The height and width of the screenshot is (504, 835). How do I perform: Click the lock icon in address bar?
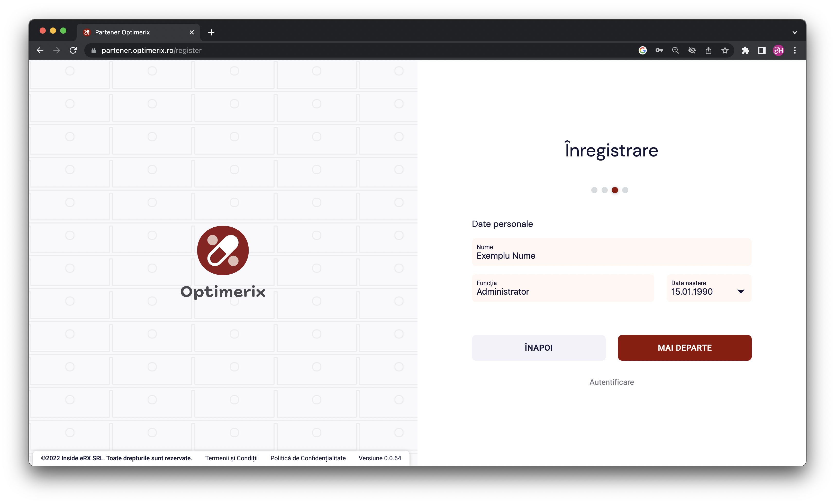point(94,50)
